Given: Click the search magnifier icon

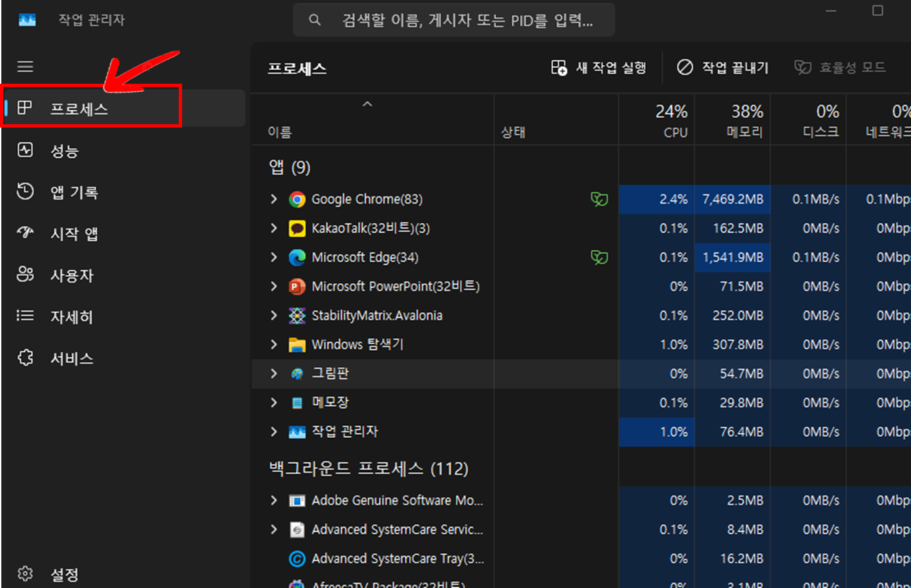Looking at the screenshot, I should pyautogui.click(x=315, y=20).
